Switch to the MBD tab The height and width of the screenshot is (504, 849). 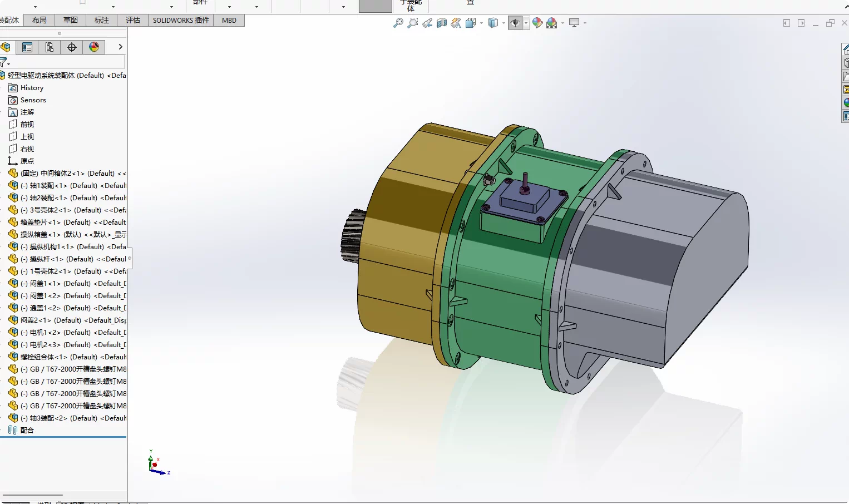tap(229, 20)
